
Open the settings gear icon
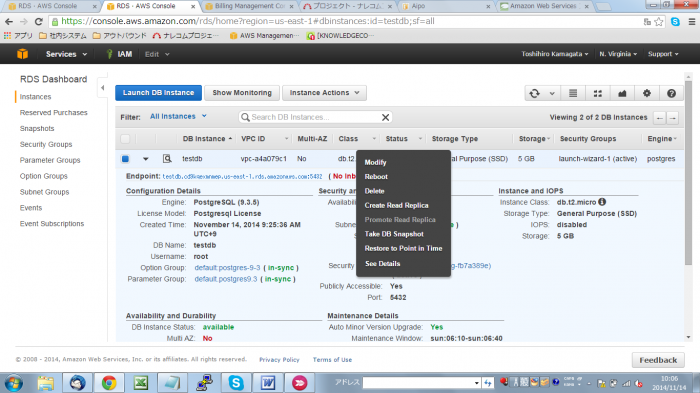(x=646, y=93)
